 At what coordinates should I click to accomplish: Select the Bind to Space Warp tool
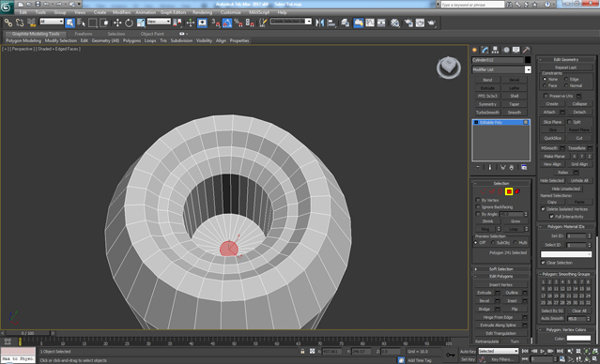pyautogui.click(x=31, y=23)
